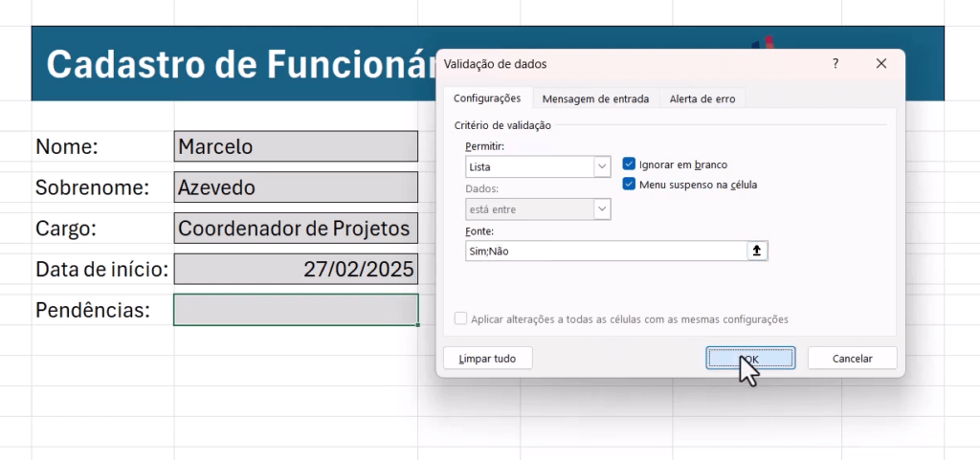
Task: Select the cell containing Azevedo
Action: pyautogui.click(x=296, y=187)
